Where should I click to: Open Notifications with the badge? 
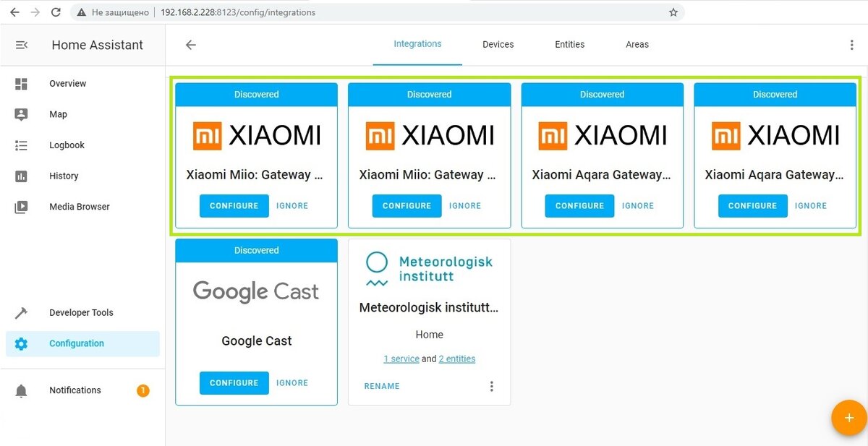click(x=75, y=390)
